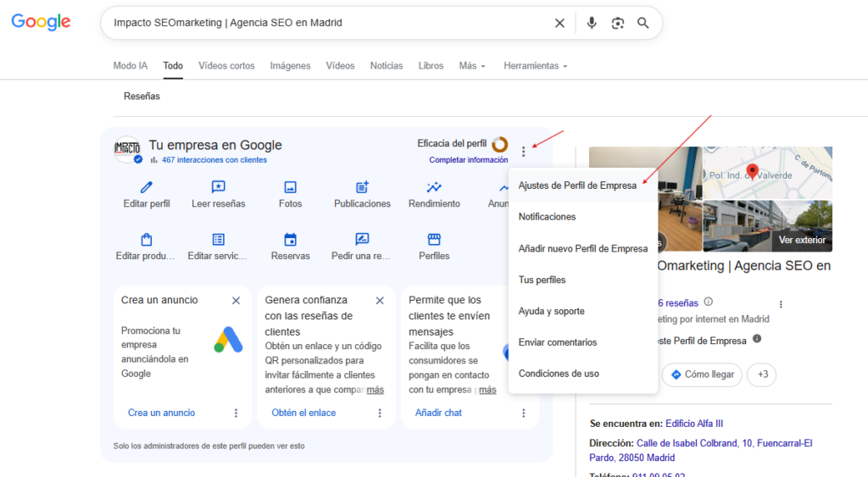Click info icon next to reseñas
Image resolution: width=868 pixels, height=477 pixels.
(x=708, y=302)
